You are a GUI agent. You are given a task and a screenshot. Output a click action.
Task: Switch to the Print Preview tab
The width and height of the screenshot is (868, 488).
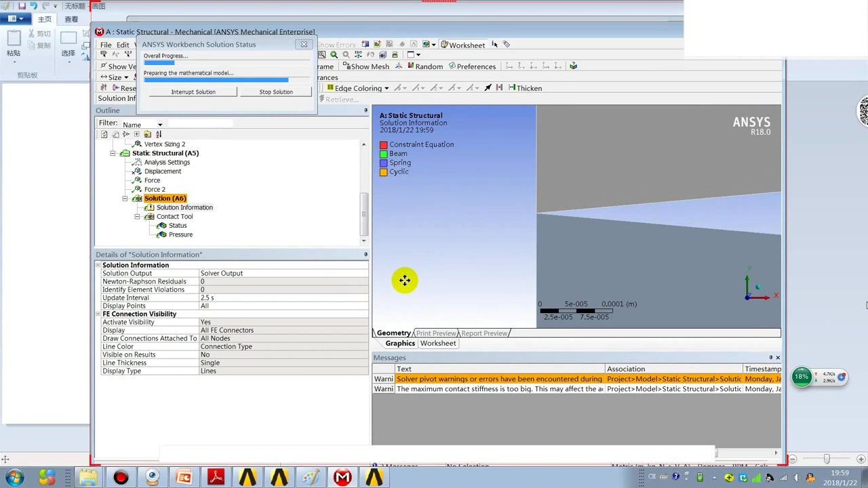(436, 333)
